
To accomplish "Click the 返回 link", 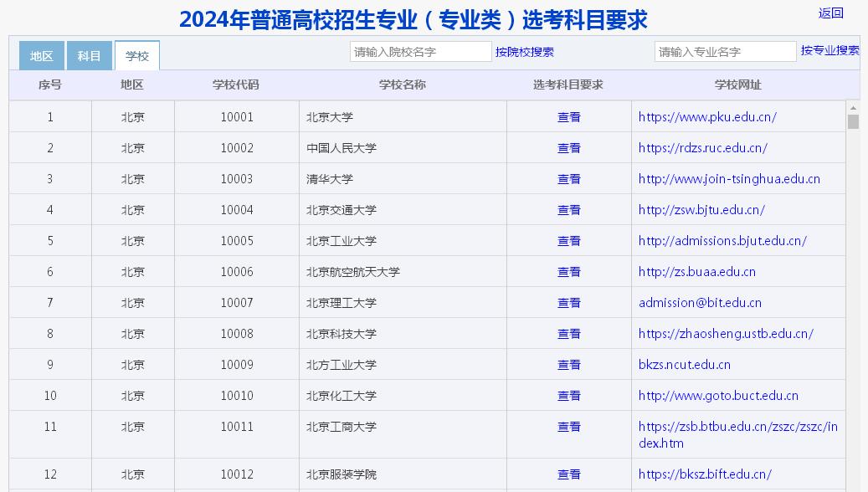I will (x=831, y=13).
